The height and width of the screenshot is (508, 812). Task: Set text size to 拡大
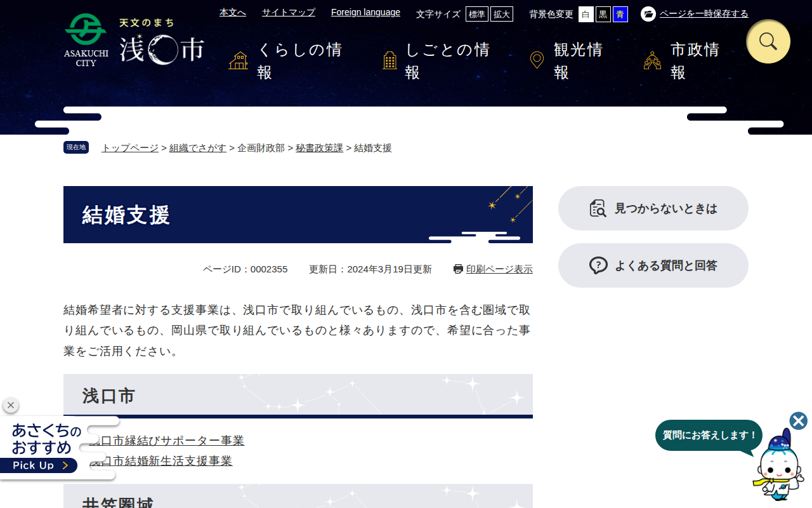click(x=502, y=15)
